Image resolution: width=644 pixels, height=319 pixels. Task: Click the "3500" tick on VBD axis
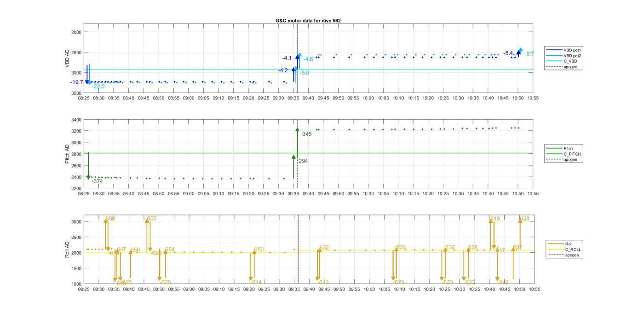(x=76, y=93)
